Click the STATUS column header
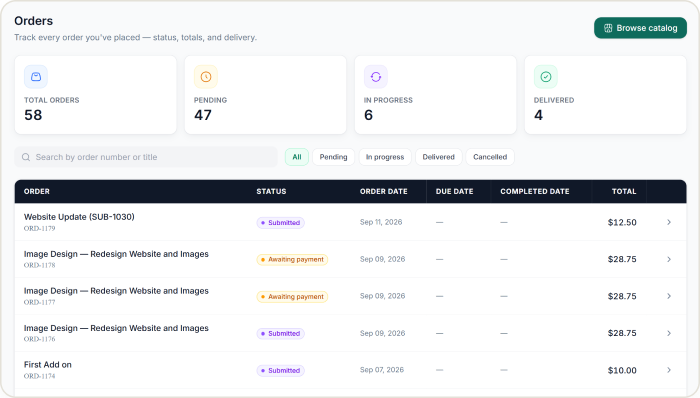The image size is (700, 398). point(271,191)
